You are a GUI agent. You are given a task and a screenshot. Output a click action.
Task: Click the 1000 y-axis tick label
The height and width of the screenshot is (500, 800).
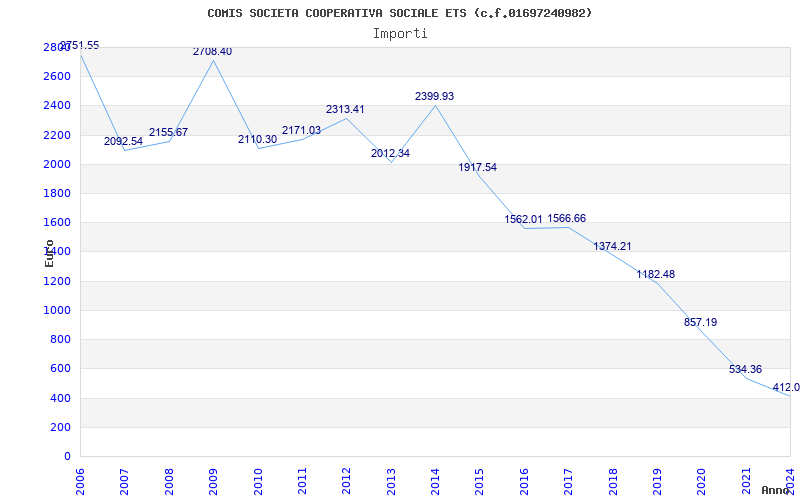57,311
